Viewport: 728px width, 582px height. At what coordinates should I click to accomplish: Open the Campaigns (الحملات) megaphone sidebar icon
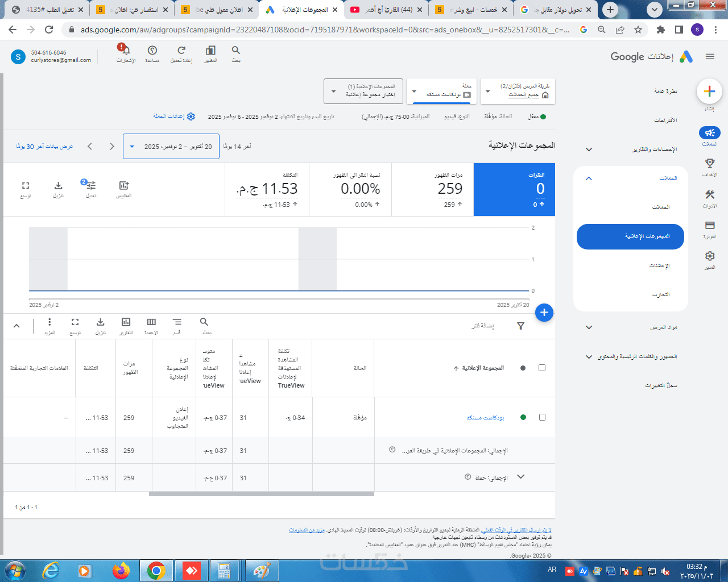click(710, 132)
